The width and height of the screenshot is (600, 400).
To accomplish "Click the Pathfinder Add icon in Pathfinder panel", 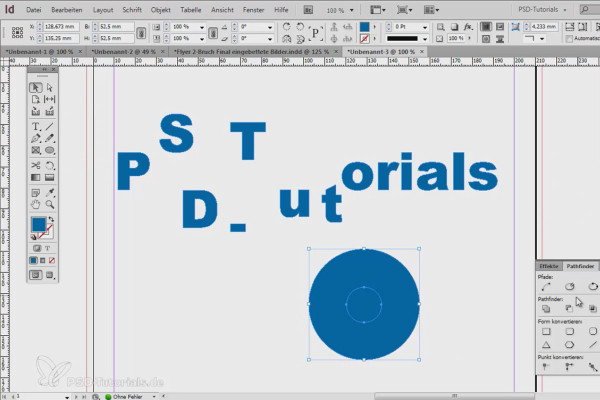I will 546,309.
